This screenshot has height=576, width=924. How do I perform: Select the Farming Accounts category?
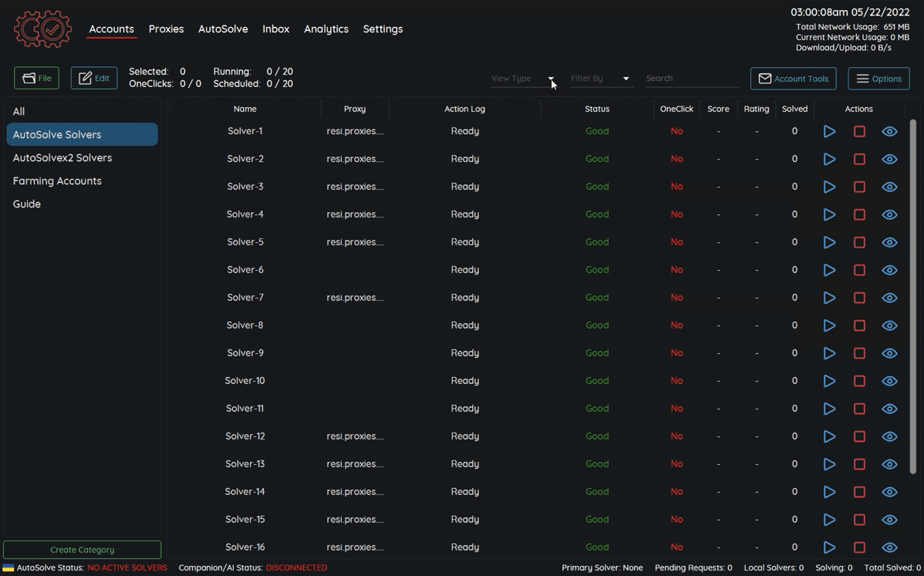click(82, 180)
